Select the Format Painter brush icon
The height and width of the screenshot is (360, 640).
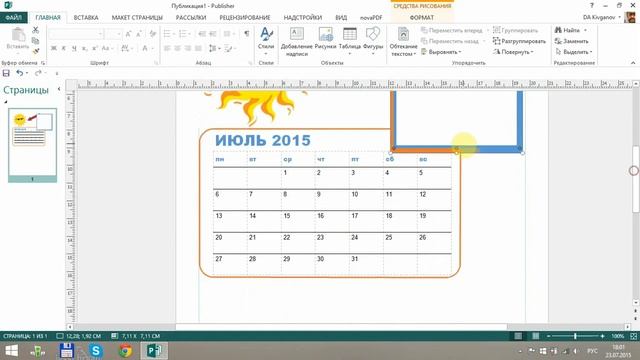[x=36, y=51]
